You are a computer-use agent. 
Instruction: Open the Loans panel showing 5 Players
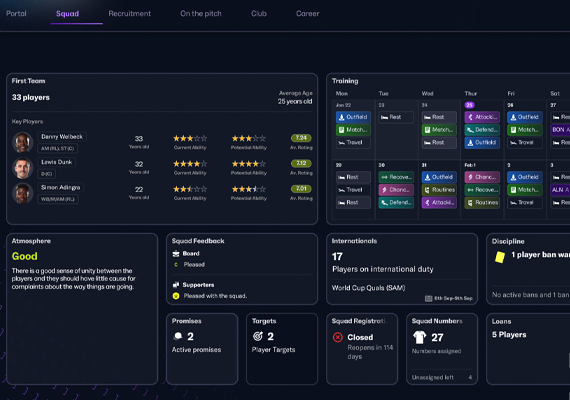[528, 349]
